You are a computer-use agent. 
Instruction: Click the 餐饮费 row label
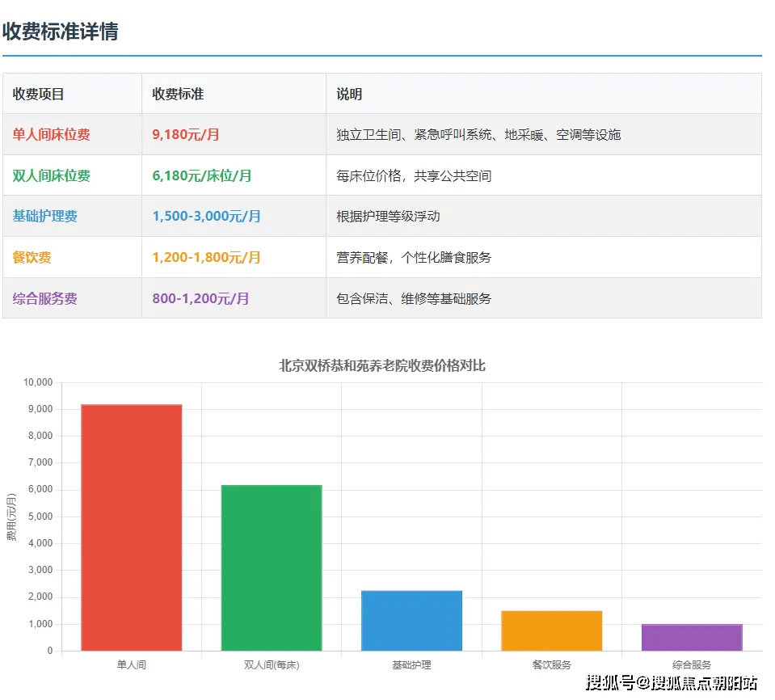(32, 257)
